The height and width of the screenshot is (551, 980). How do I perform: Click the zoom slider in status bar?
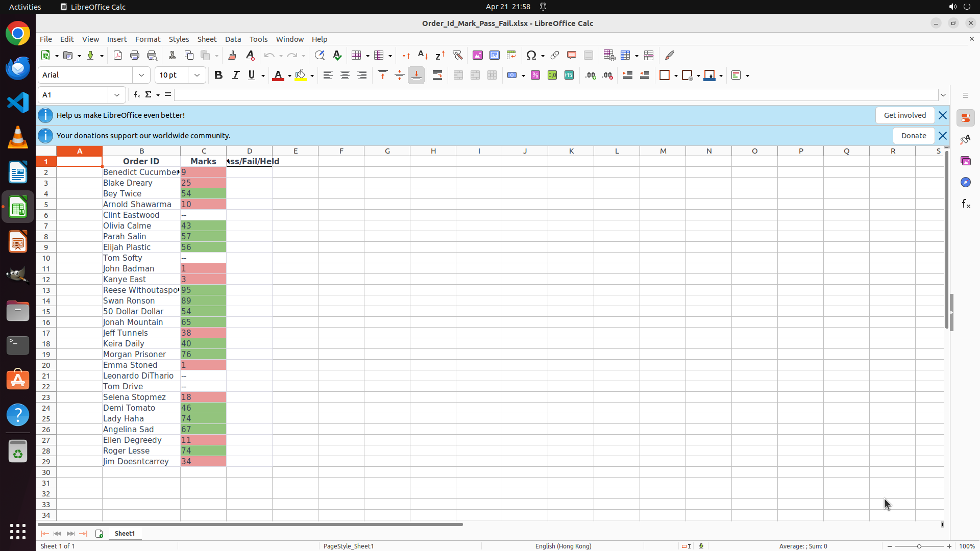coord(919,546)
